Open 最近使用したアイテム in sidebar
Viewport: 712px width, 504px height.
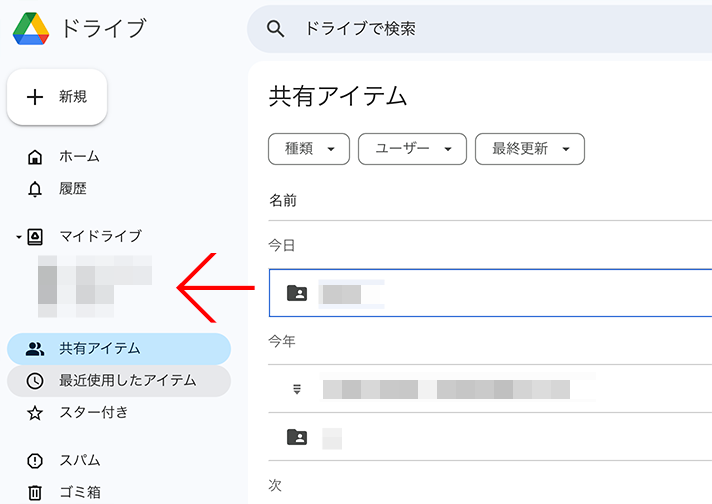pos(126,380)
